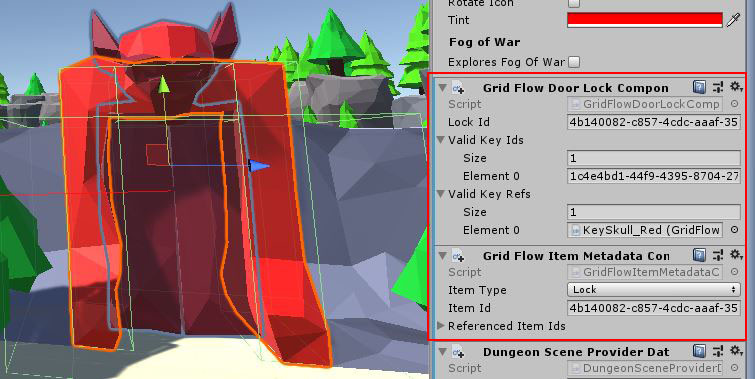Screen dimensions: 755x379
Task: Click the 'Referenced Item Ids' label
Action: tap(507, 326)
